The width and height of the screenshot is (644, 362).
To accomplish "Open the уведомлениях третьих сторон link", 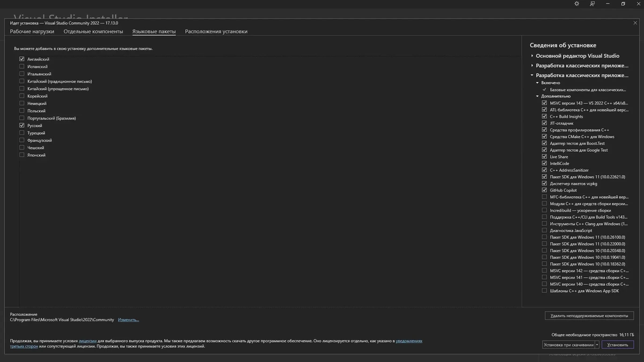I will point(409,341).
